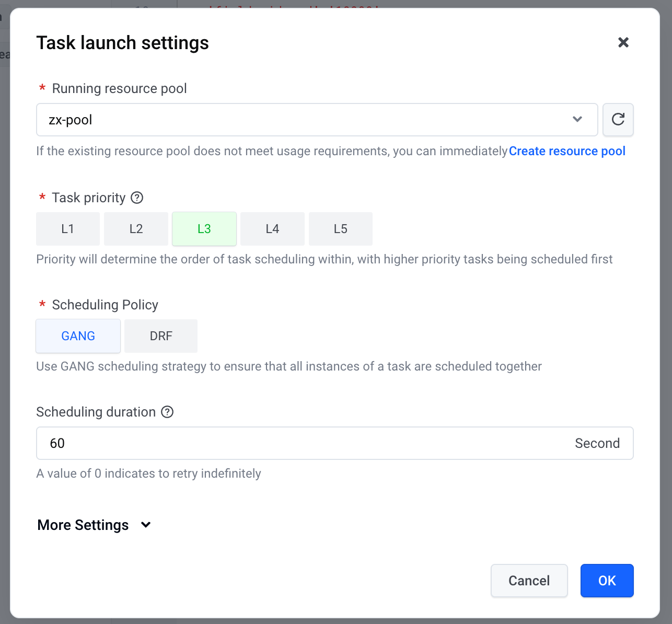The width and height of the screenshot is (672, 624).
Task: Confirm settings with the OK button
Action: (x=607, y=581)
